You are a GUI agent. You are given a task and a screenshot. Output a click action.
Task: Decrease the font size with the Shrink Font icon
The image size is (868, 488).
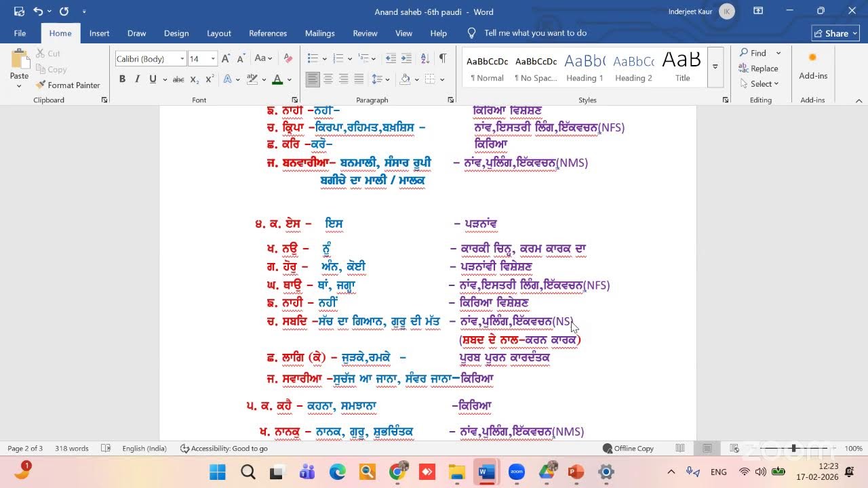point(241,59)
